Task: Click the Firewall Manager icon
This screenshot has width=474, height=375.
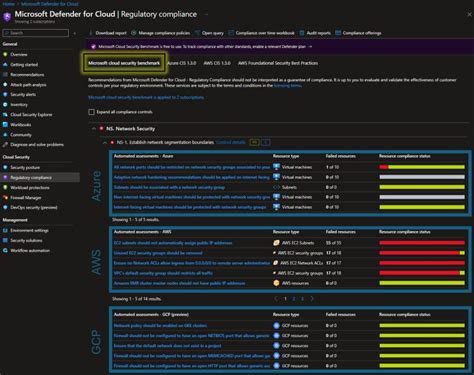Action: (x=5, y=197)
